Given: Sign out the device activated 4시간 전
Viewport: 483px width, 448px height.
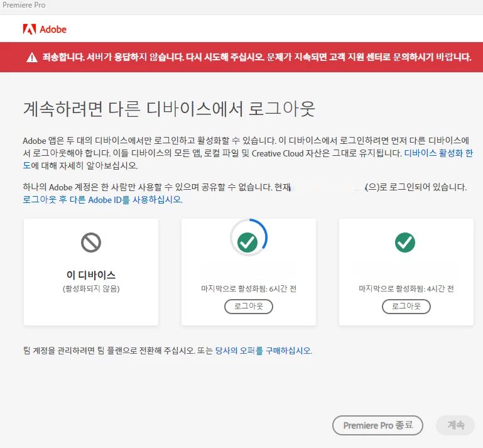Looking at the screenshot, I should click(406, 306).
